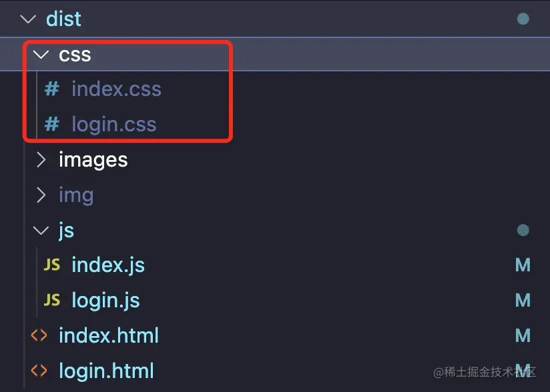Click the # icon next to index.css

pos(52,89)
